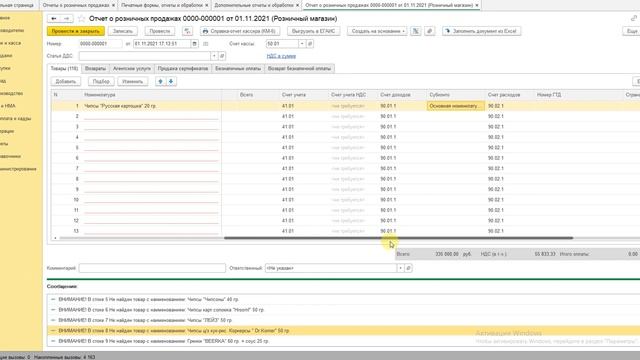Click the Выгрузить в ЕГАИС button
Viewport: 640px width, 360px height.
(x=313, y=31)
